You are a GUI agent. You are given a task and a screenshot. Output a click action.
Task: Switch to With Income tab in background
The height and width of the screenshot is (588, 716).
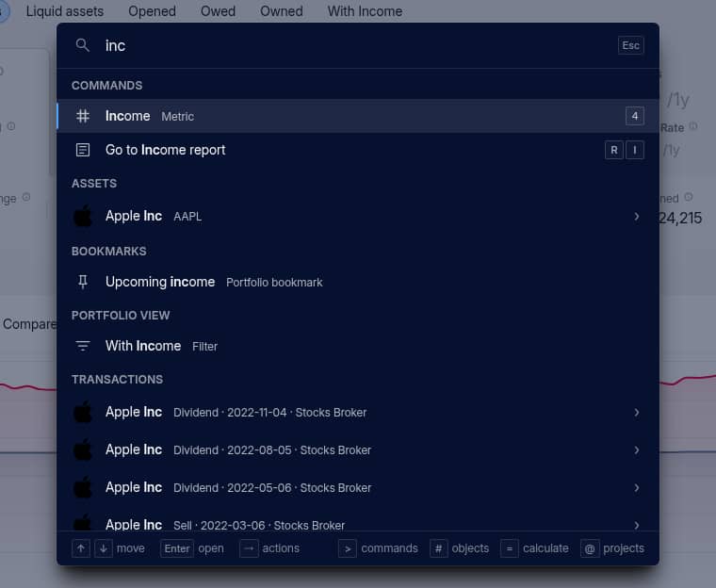[365, 11]
